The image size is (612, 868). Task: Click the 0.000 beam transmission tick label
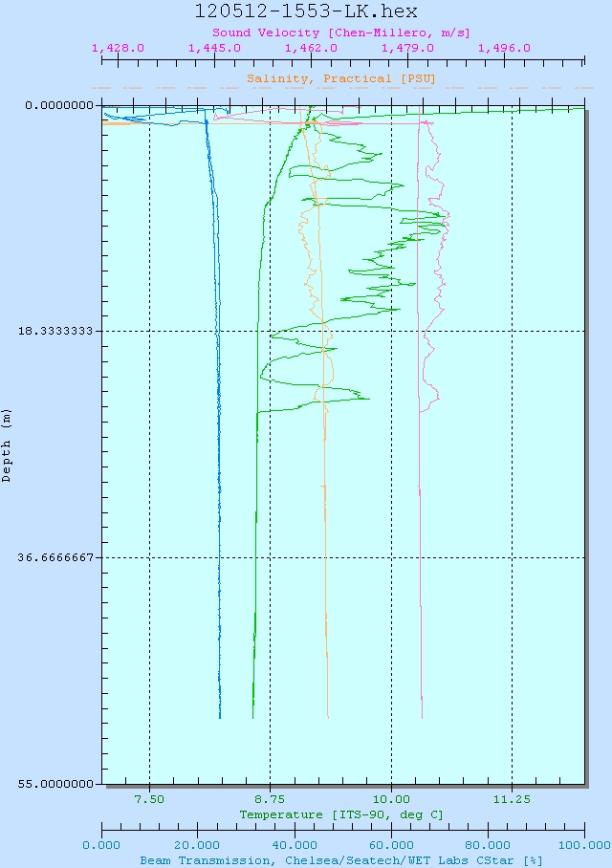101,845
